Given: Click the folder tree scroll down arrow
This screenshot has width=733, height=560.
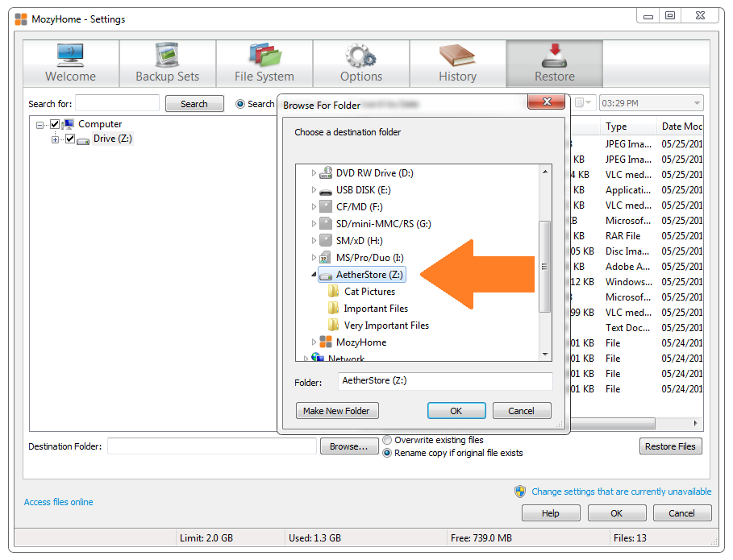Looking at the screenshot, I should click(x=544, y=355).
